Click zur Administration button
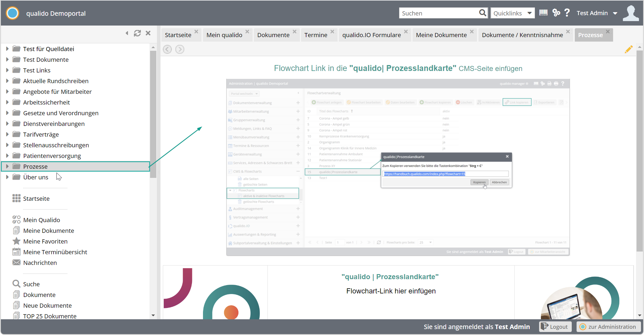The height and width of the screenshot is (335, 644). (608, 327)
